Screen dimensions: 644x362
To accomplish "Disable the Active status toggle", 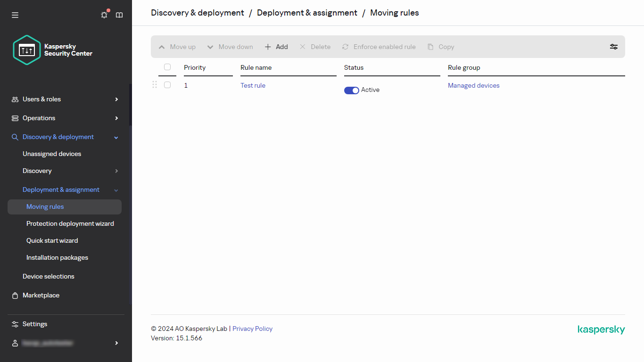I will pyautogui.click(x=351, y=90).
